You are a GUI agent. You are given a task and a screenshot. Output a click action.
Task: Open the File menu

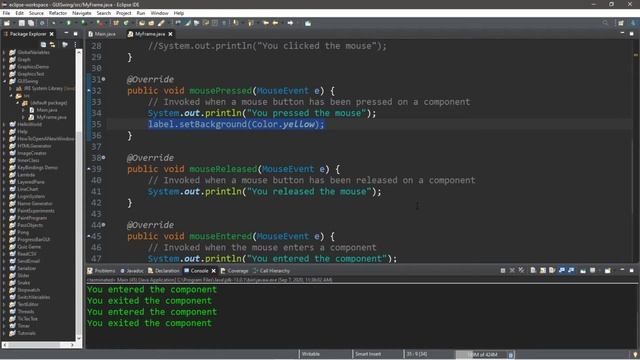click(x=6, y=13)
